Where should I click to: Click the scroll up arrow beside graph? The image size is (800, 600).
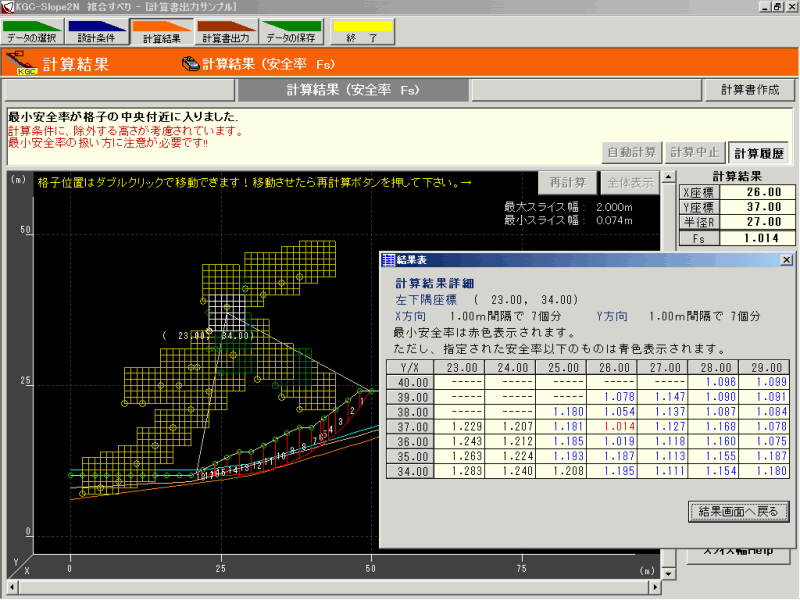click(x=668, y=178)
